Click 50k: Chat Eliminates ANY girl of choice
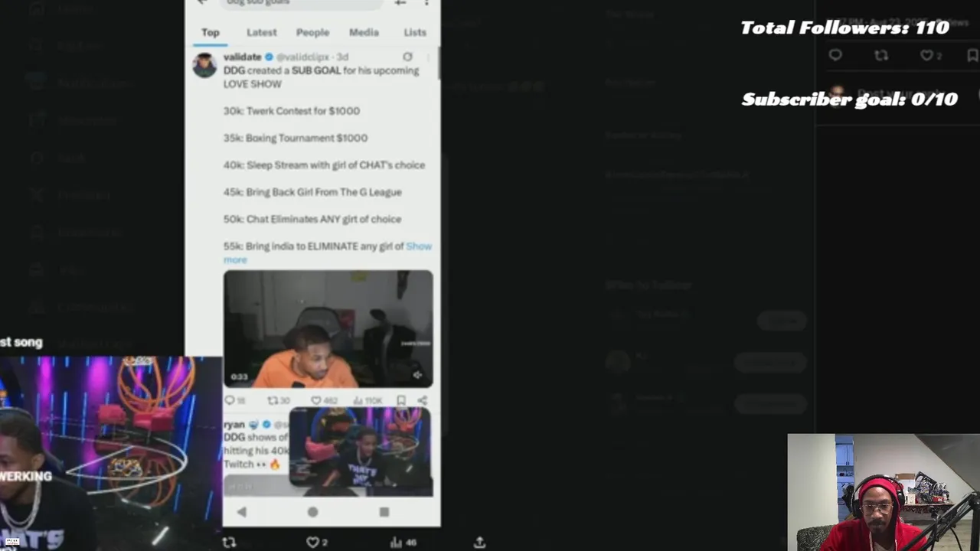The image size is (980, 551). pyautogui.click(x=312, y=219)
